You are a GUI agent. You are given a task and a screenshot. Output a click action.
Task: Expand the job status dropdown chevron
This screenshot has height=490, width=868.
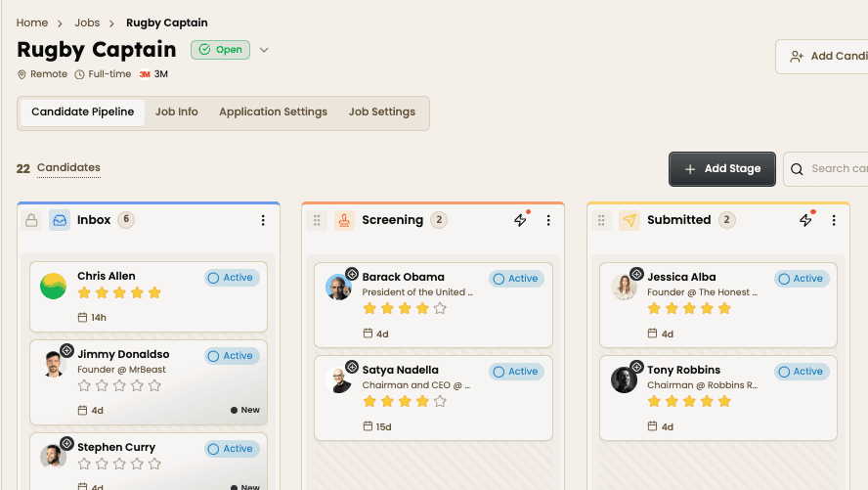pyautogui.click(x=264, y=50)
